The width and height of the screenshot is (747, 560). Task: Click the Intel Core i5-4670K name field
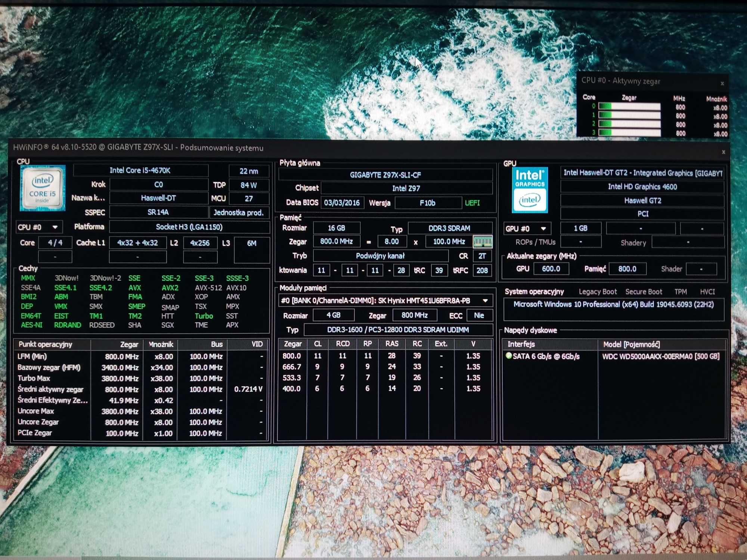coord(140,171)
